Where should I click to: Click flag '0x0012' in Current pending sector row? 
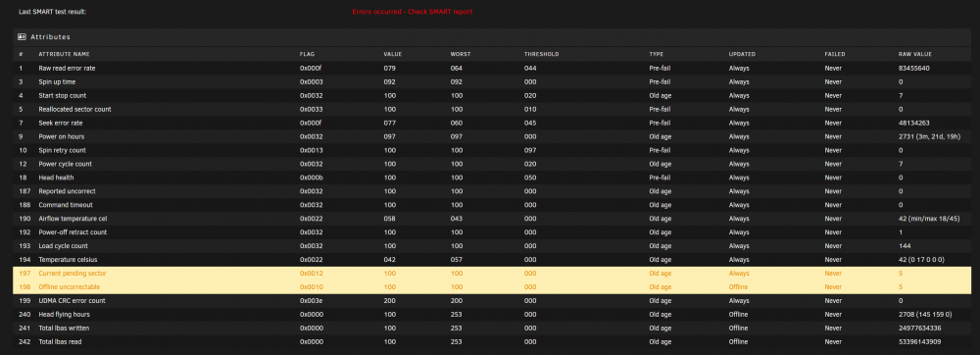312,274
